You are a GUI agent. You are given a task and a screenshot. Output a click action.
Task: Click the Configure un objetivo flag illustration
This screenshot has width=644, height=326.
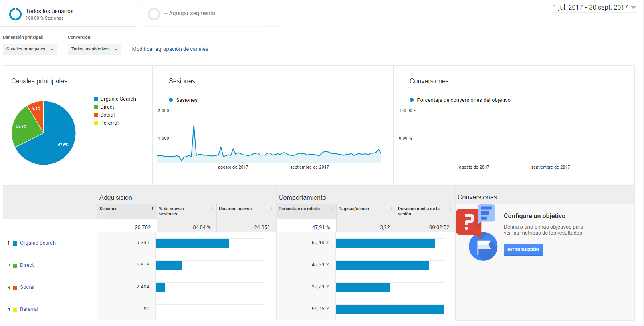coord(476,232)
